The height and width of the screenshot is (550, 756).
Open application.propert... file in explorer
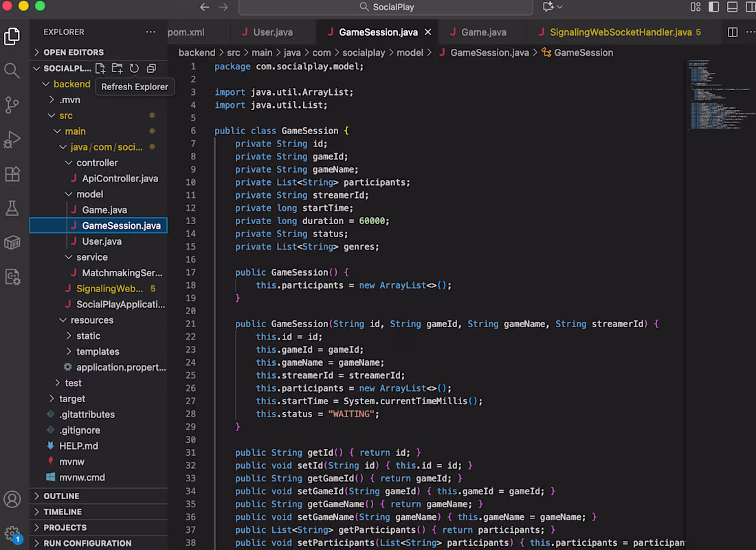(121, 367)
